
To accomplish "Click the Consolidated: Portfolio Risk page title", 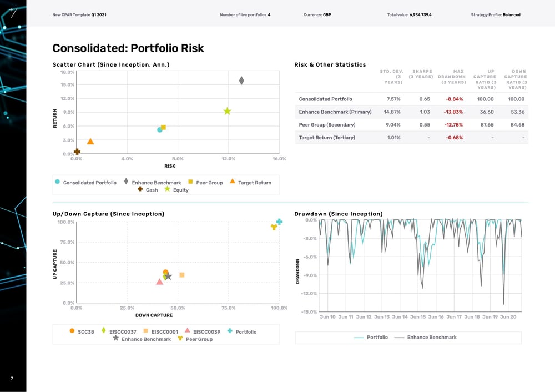I will [x=128, y=48].
